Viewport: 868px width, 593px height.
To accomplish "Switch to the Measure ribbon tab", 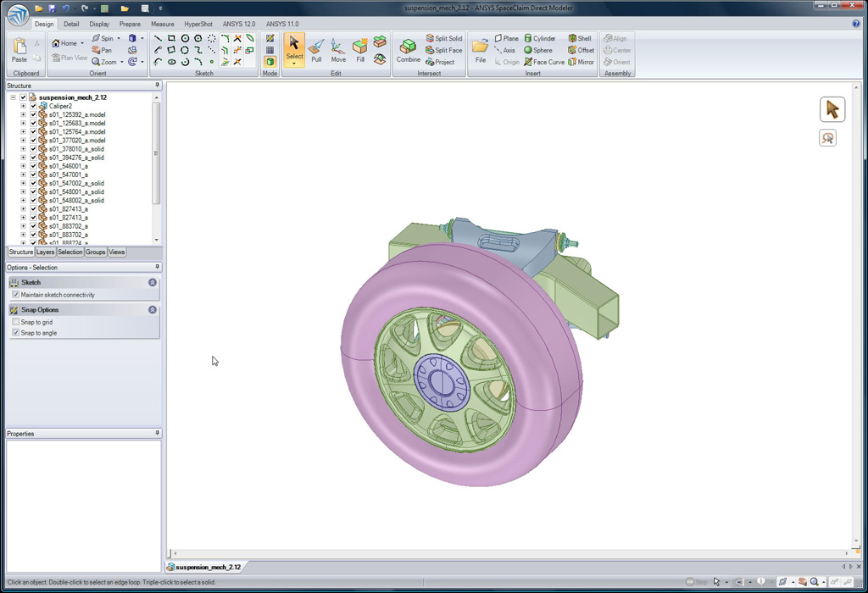I will tap(162, 24).
